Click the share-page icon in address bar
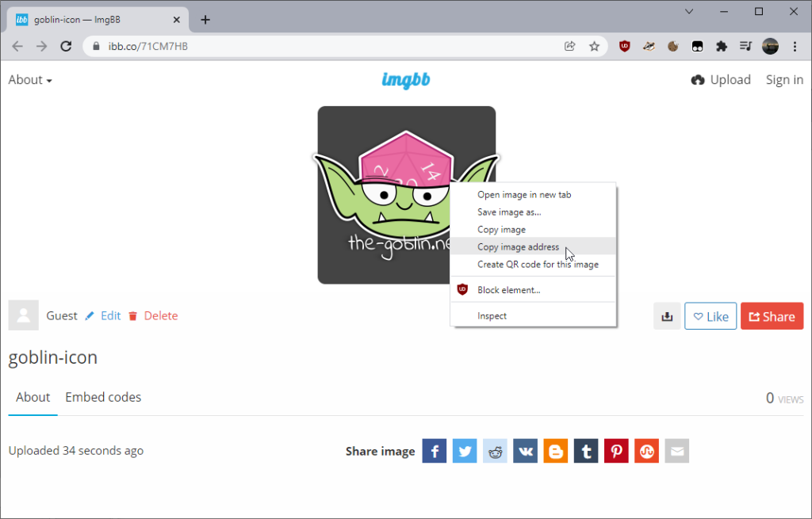The height and width of the screenshot is (519, 812). [x=569, y=46]
